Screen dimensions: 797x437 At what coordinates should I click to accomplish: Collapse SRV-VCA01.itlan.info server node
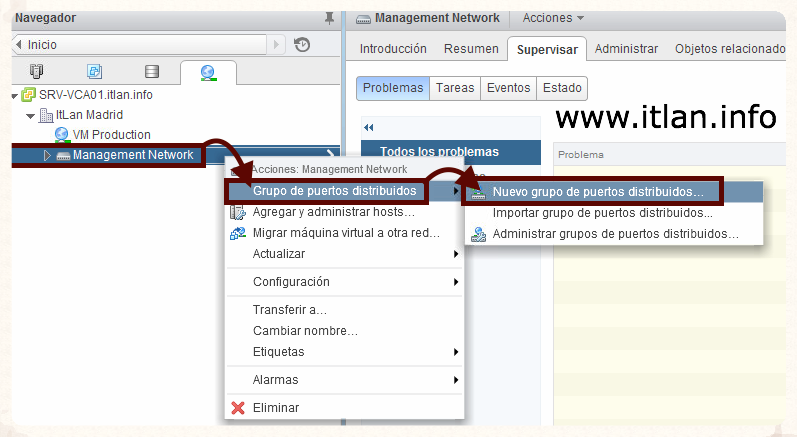[13, 95]
